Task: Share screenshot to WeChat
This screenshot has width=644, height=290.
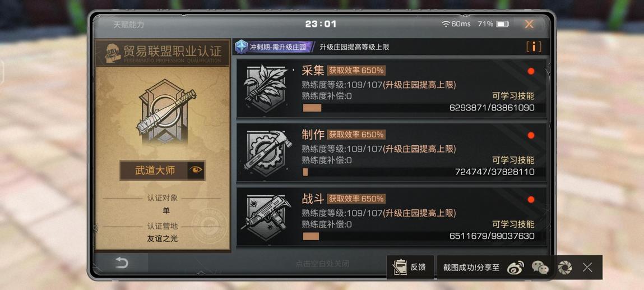Action: tap(540, 268)
